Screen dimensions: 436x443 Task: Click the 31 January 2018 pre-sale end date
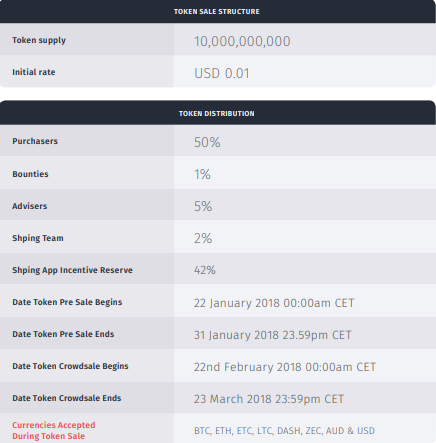[273, 335]
